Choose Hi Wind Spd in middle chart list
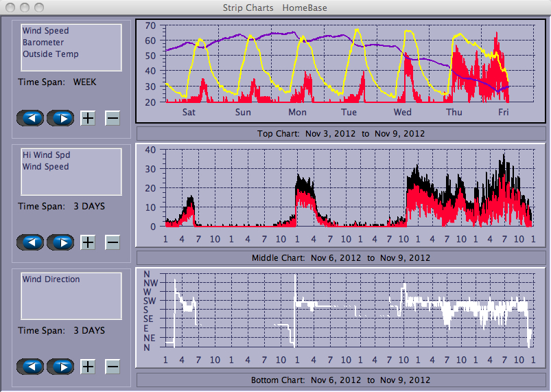This screenshot has height=392, width=551. pyautogui.click(x=45, y=155)
